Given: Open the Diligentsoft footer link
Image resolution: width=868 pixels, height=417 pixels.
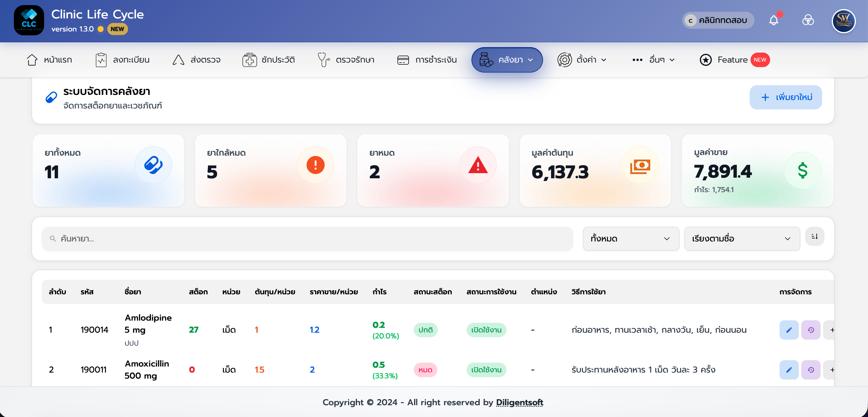Looking at the screenshot, I should (x=519, y=402).
